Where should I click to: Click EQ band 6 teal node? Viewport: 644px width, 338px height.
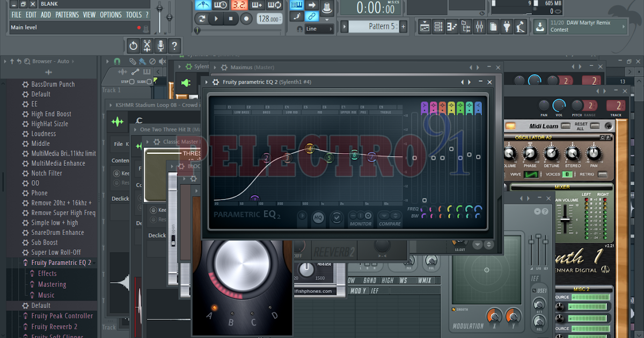(354, 155)
